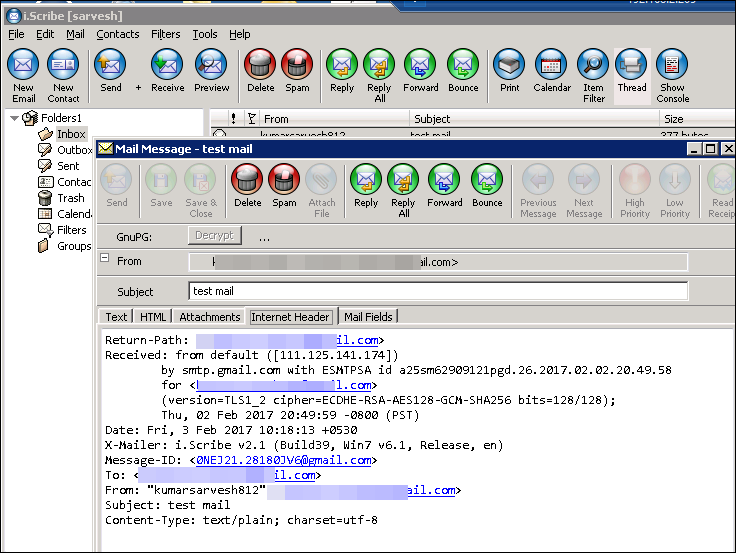Open the Filters menu
736x553 pixels.
tap(165, 34)
